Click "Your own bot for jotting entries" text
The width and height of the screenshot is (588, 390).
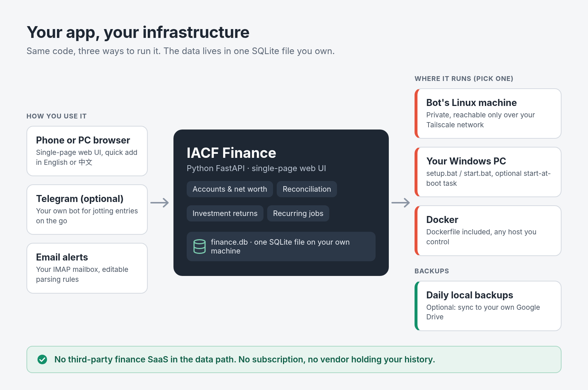coord(87,216)
